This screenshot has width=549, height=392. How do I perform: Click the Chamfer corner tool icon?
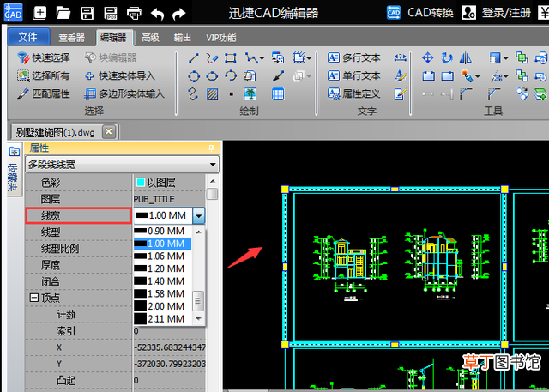tap(494, 93)
